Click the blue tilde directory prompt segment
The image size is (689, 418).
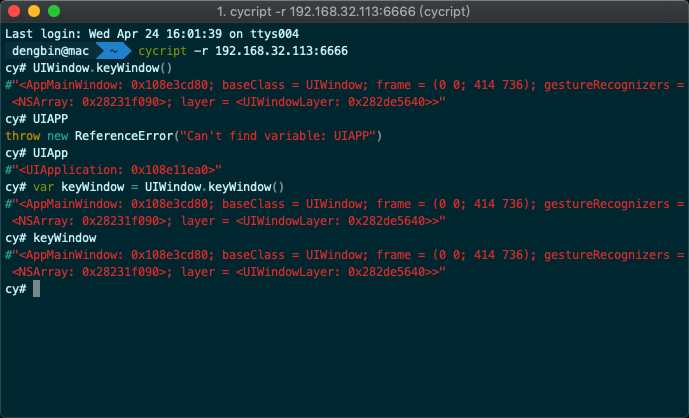tap(113, 51)
